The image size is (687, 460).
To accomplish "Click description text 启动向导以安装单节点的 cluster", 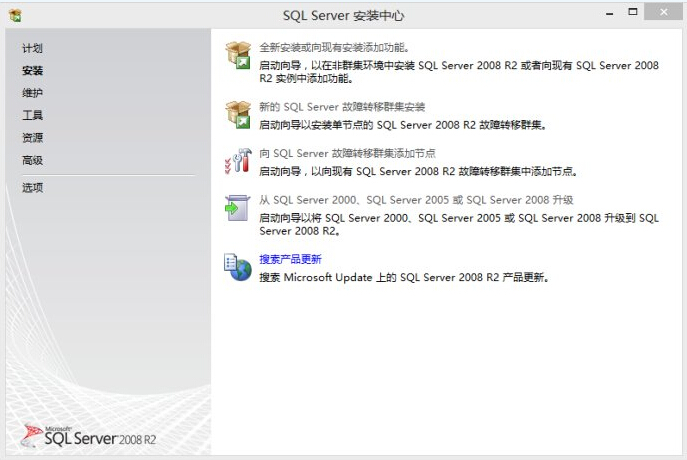I will pos(404,125).
